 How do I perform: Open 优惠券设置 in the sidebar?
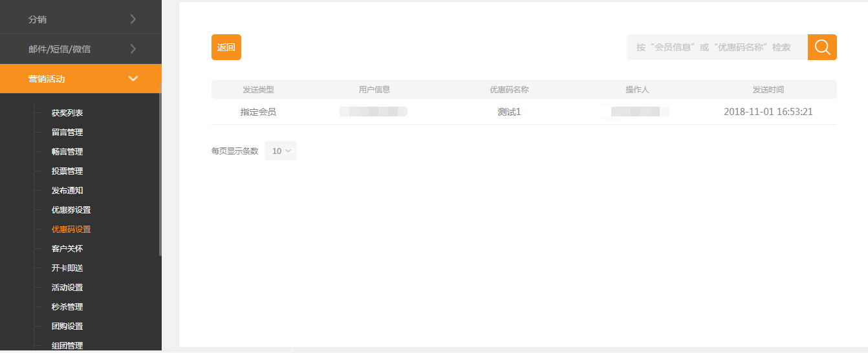[x=71, y=210]
